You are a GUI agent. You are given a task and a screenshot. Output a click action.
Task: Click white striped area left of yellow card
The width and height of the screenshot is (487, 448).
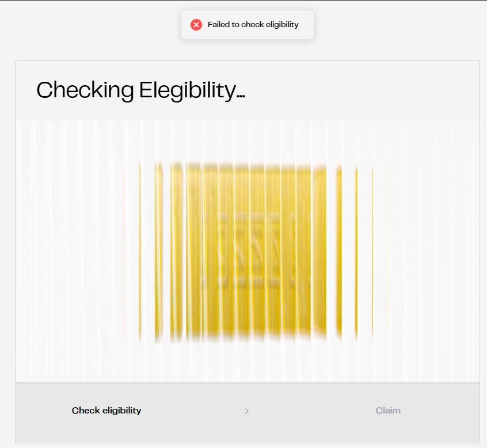(x=69, y=250)
